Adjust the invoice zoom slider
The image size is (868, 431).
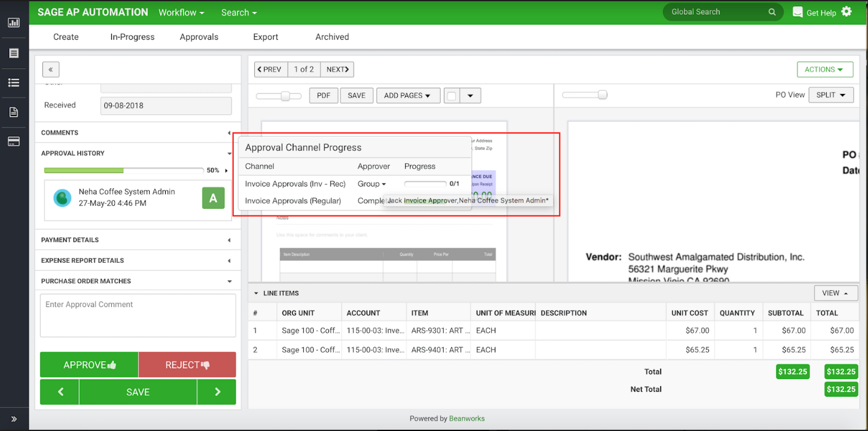285,96
